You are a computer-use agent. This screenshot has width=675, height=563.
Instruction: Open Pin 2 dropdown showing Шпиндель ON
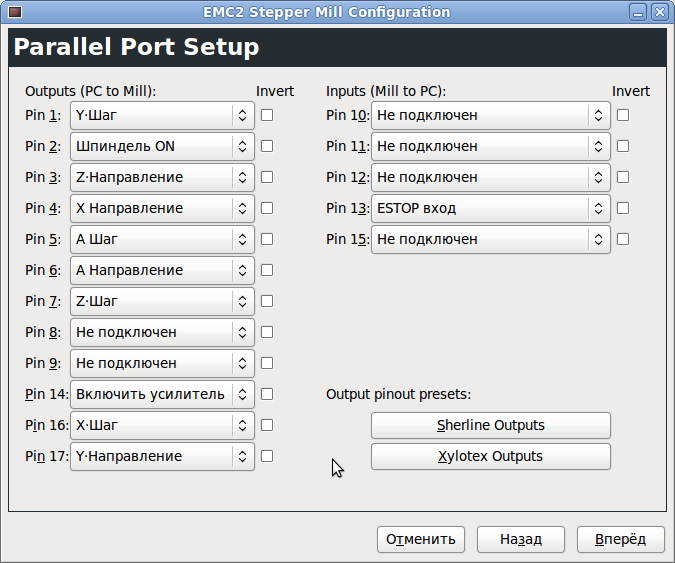[162, 146]
